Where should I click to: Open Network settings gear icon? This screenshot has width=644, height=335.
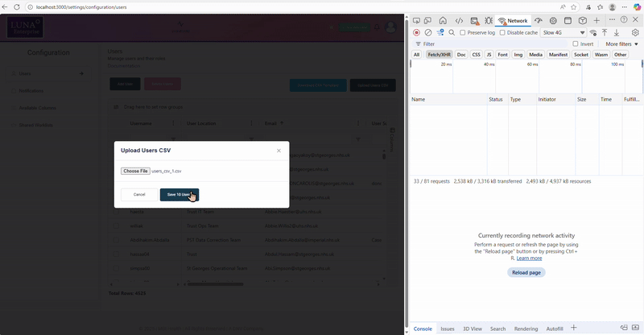point(635,32)
